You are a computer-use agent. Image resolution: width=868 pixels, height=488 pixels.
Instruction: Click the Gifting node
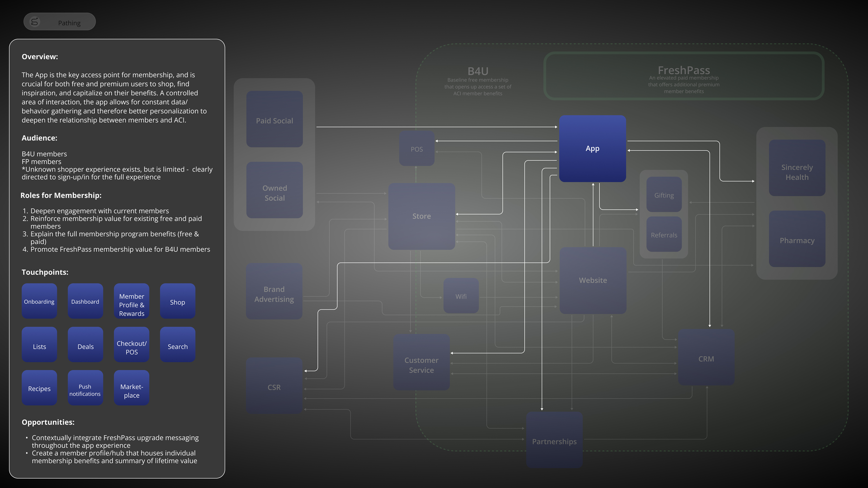tap(664, 194)
